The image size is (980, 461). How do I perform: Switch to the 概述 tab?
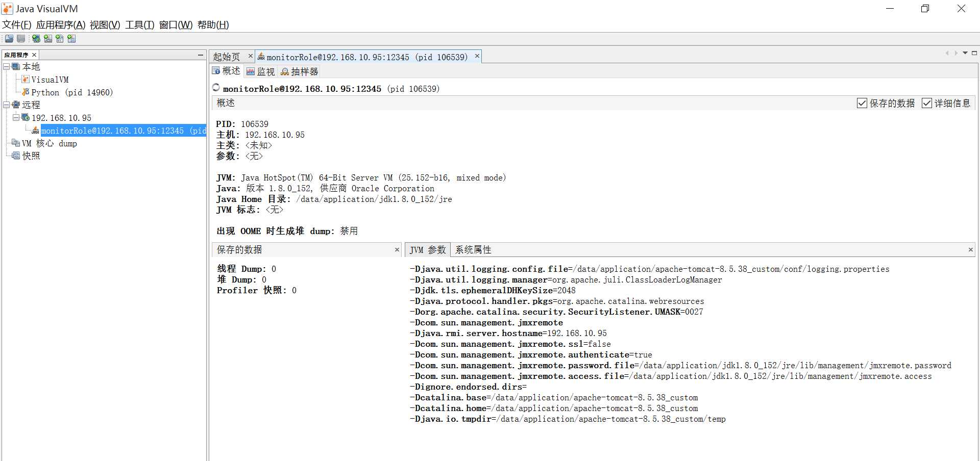pyautogui.click(x=226, y=71)
